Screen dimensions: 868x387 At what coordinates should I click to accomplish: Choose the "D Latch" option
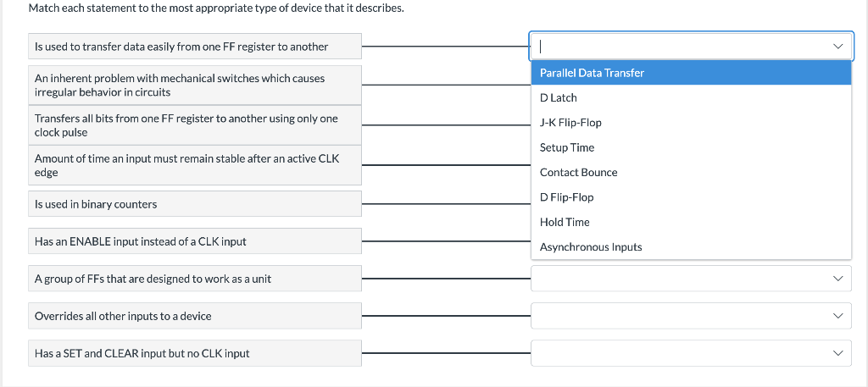[558, 97]
